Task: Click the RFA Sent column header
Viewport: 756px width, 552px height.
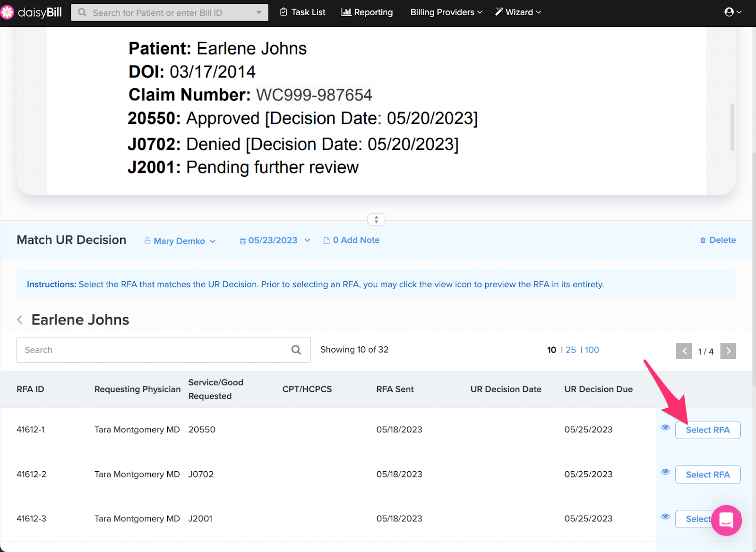Action: click(395, 389)
